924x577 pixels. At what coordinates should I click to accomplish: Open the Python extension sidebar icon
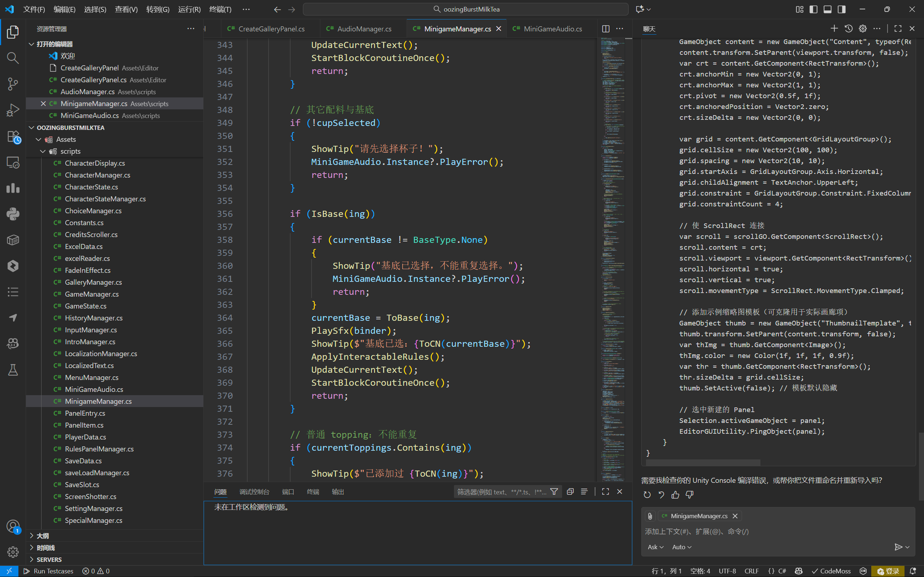(13, 214)
